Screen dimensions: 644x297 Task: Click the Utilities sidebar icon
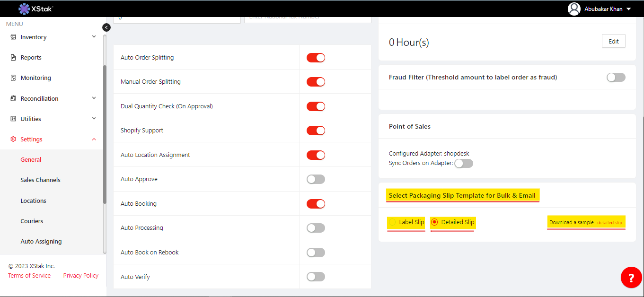13,119
